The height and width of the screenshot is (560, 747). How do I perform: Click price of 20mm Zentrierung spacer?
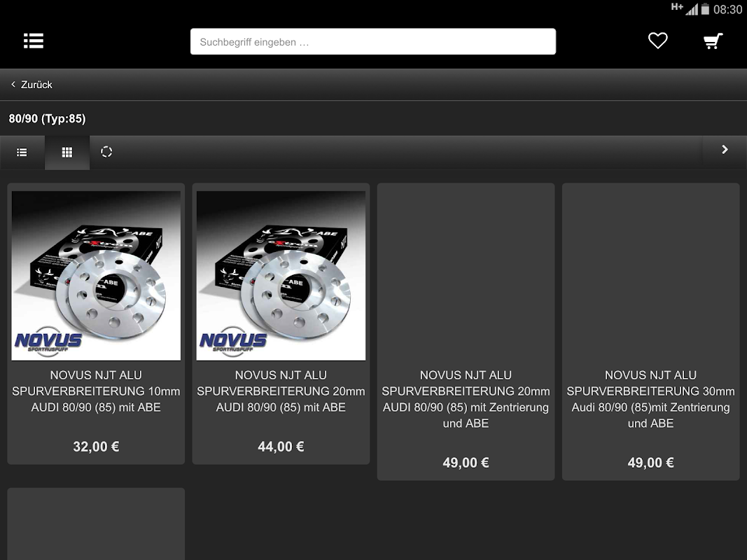pyautogui.click(x=466, y=463)
